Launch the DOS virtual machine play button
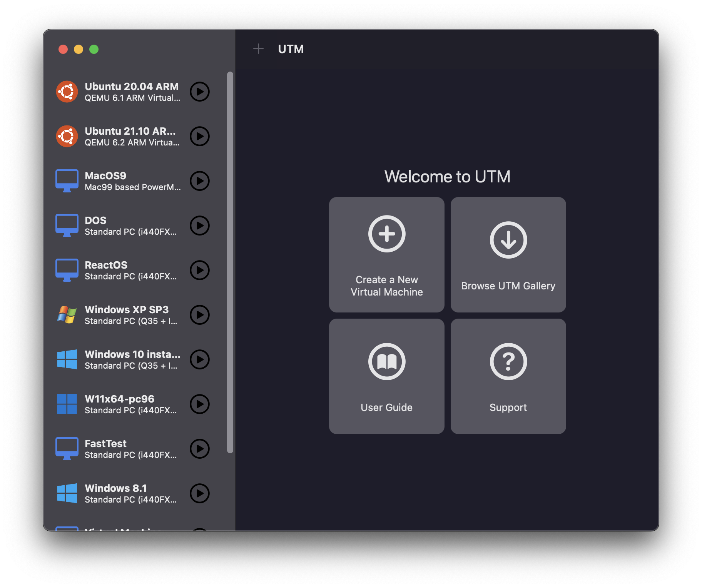Screen dimensions: 702x588 click(x=200, y=226)
